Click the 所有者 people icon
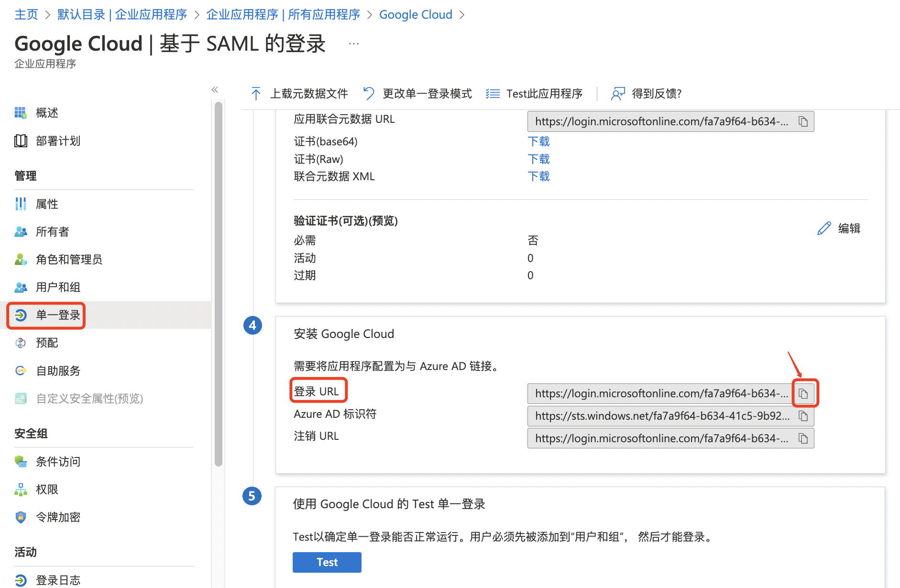 (x=21, y=232)
